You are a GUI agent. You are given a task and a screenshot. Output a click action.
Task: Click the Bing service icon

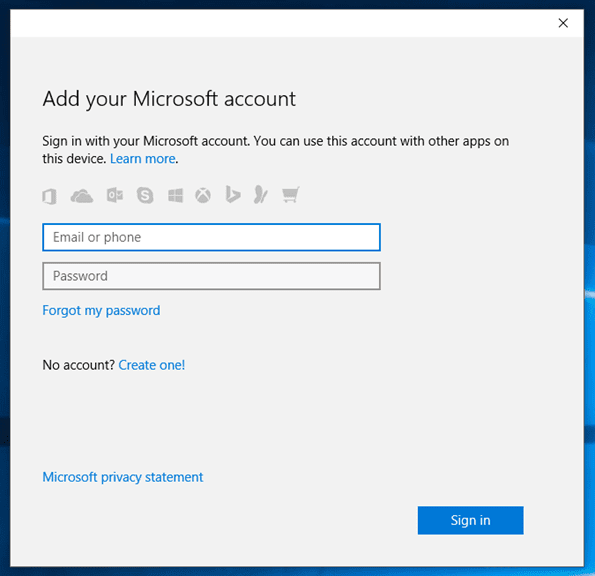233,194
